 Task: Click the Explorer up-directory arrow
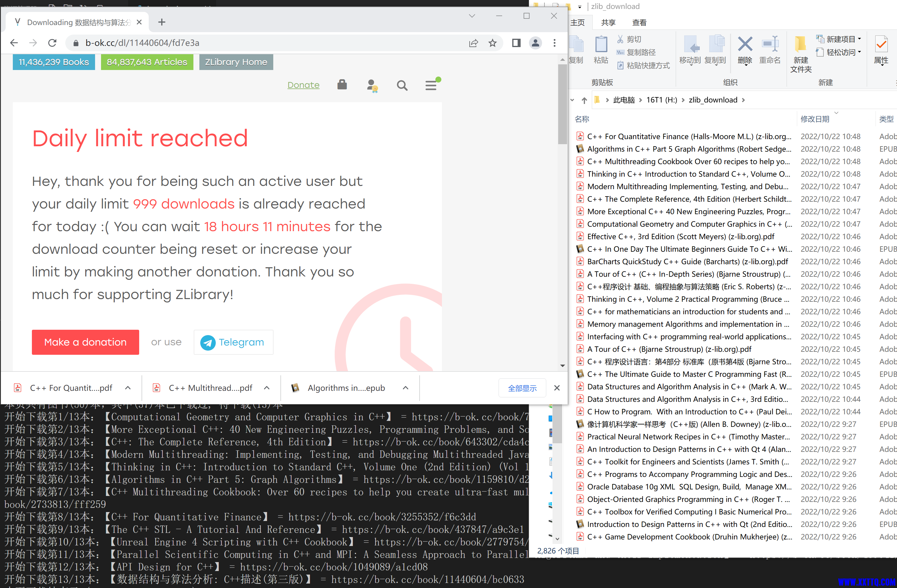[584, 100]
